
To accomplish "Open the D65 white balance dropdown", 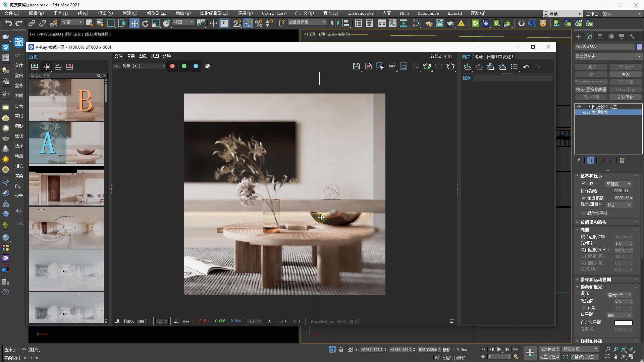I will 619,315.
